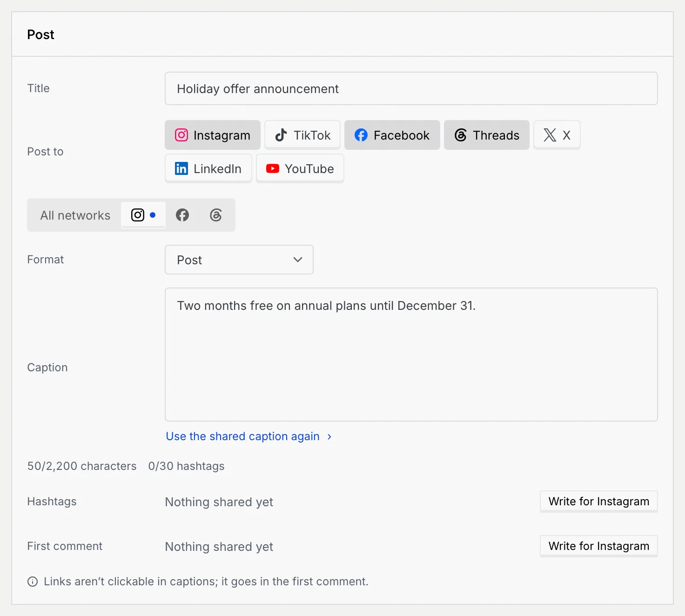Viewport: 685px width, 616px height.
Task: Open the Threads icon tab
Action: coord(216,215)
